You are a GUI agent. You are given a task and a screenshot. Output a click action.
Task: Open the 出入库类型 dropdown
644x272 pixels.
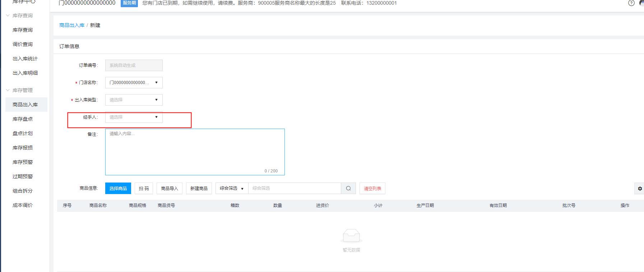(134, 100)
